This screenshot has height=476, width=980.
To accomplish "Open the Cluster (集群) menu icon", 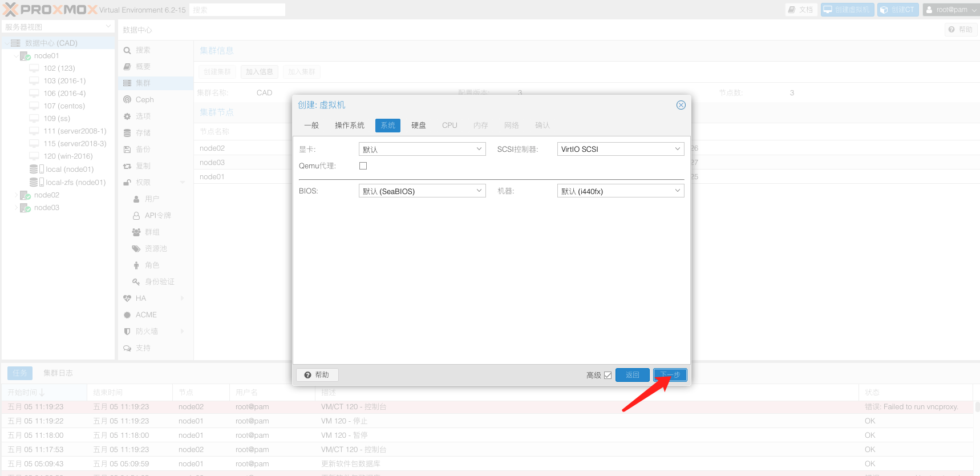I will pos(127,83).
